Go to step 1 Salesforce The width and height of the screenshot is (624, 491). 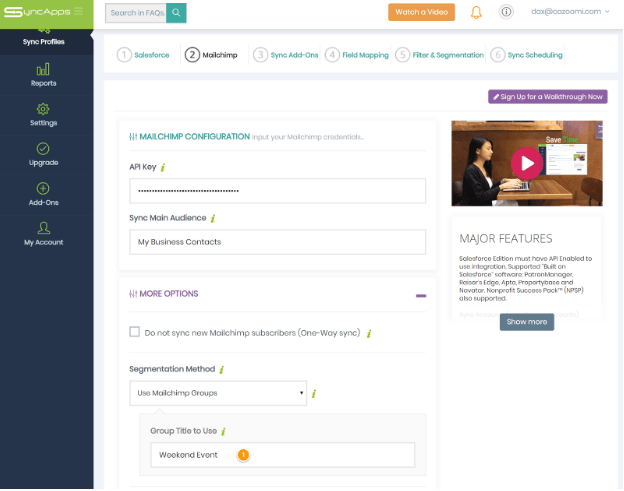pyautogui.click(x=143, y=55)
